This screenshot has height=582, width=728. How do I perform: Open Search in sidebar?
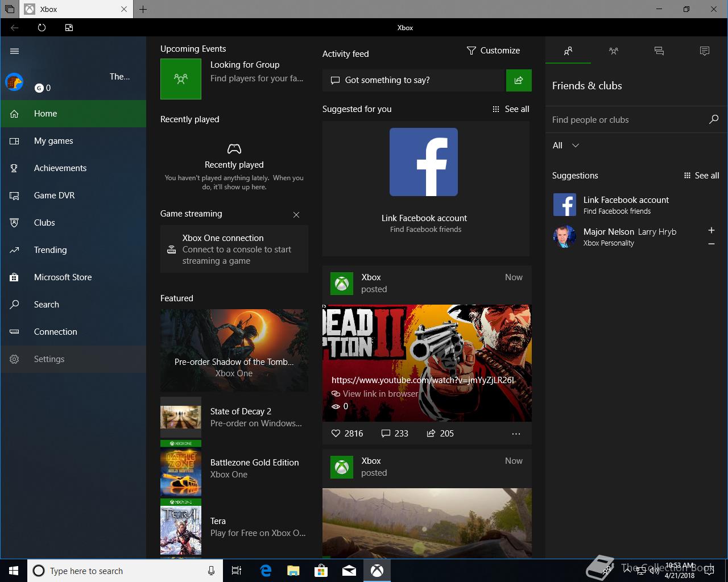(x=73, y=305)
